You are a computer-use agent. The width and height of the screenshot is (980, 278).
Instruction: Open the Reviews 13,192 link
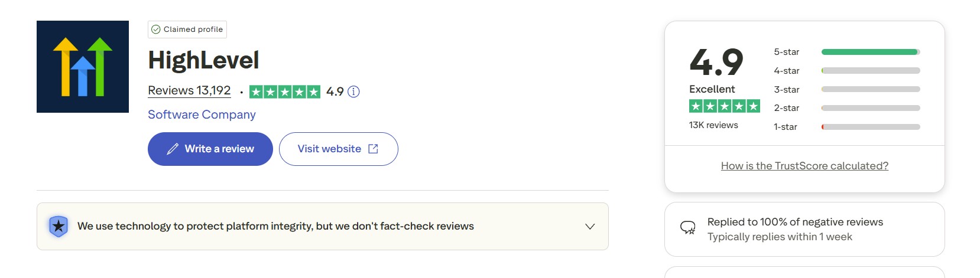pos(189,91)
